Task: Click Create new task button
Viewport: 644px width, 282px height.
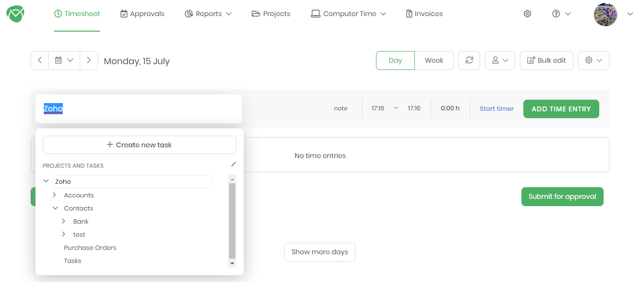Action: [x=140, y=145]
